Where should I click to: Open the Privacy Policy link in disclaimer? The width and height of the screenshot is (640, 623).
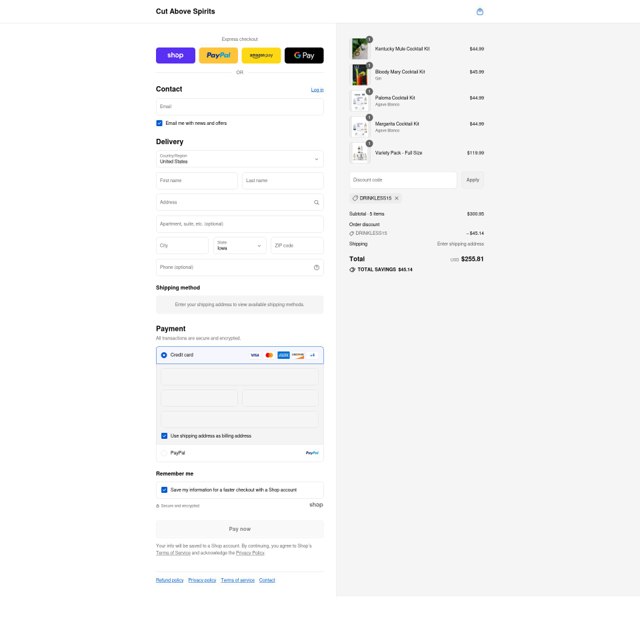(x=250, y=553)
